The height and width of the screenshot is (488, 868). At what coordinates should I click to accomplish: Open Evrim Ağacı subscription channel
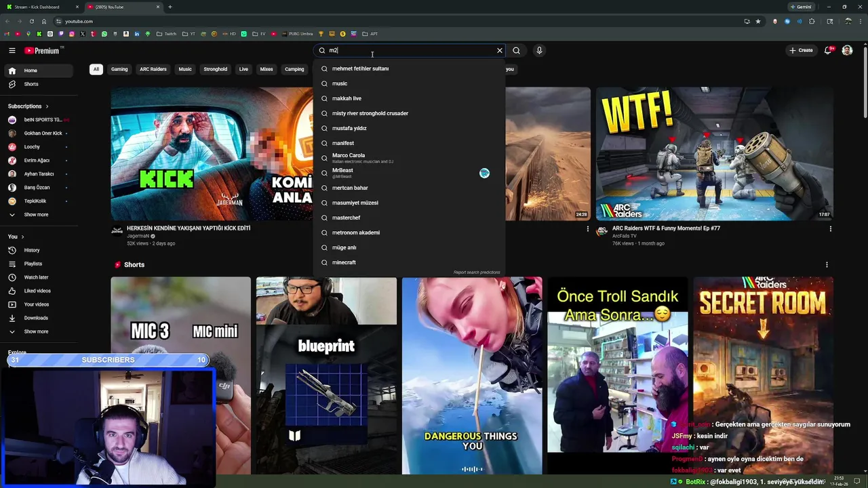39,161
